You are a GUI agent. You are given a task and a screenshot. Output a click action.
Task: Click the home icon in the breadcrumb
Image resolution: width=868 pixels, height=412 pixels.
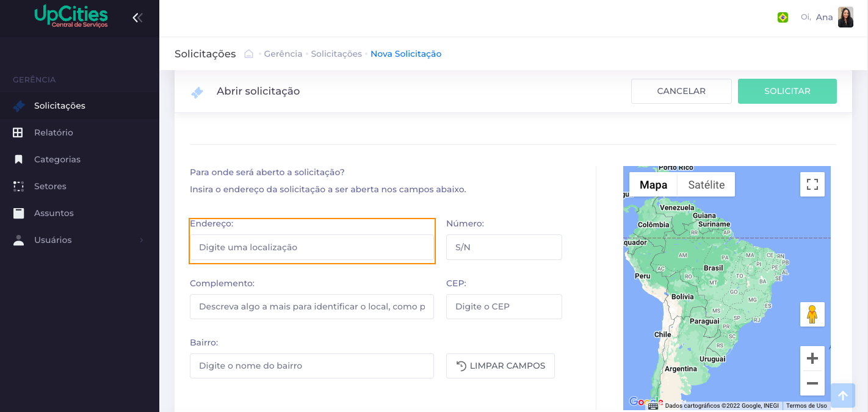[x=248, y=54]
